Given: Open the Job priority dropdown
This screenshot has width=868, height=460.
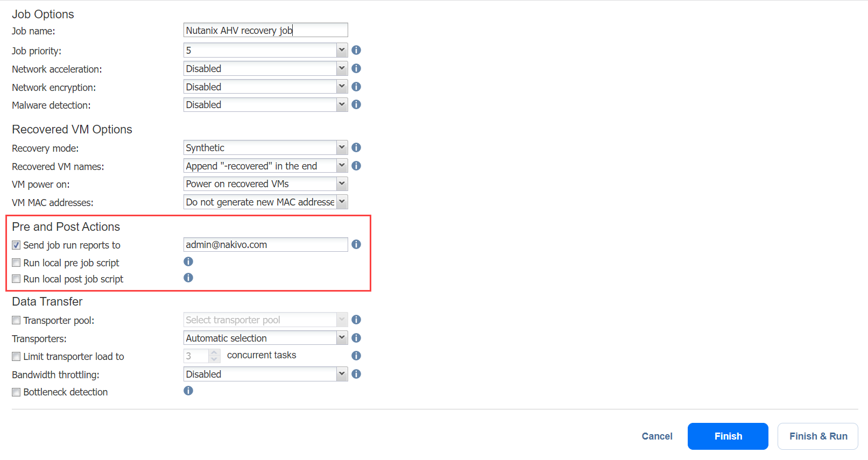Looking at the screenshot, I should (x=265, y=50).
